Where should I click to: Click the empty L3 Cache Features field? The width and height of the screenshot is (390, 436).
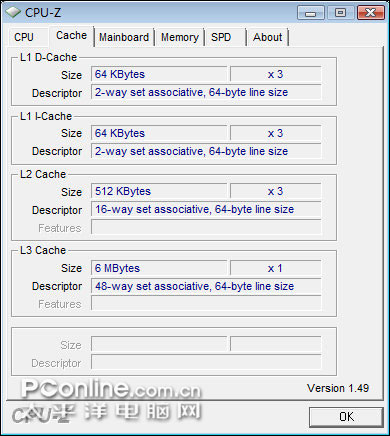click(x=206, y=304)
